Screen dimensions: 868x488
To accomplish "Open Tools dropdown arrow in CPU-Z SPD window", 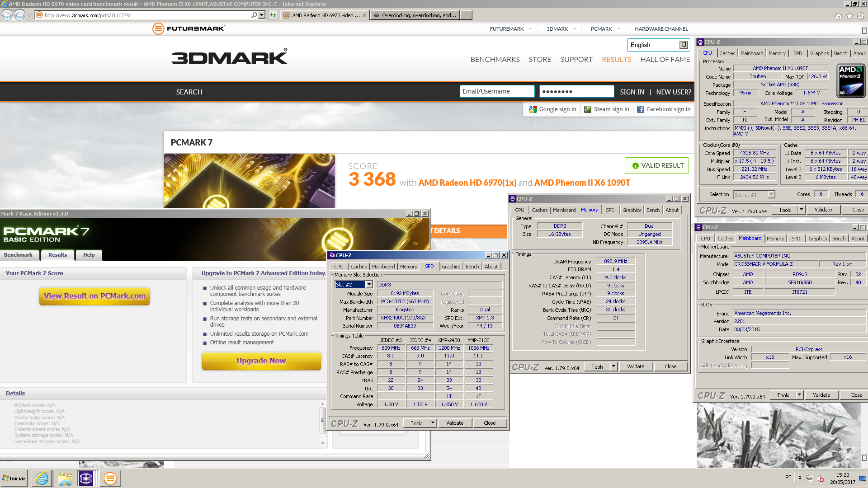I will [x=433, y=423].
